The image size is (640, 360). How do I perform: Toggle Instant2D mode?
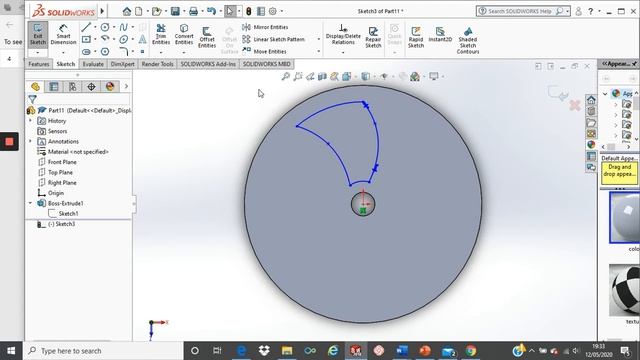pyautogui.click(x=440, y=34)
